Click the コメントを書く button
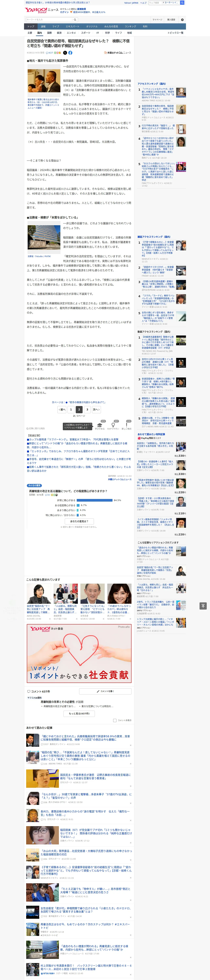 coord(105,691)
